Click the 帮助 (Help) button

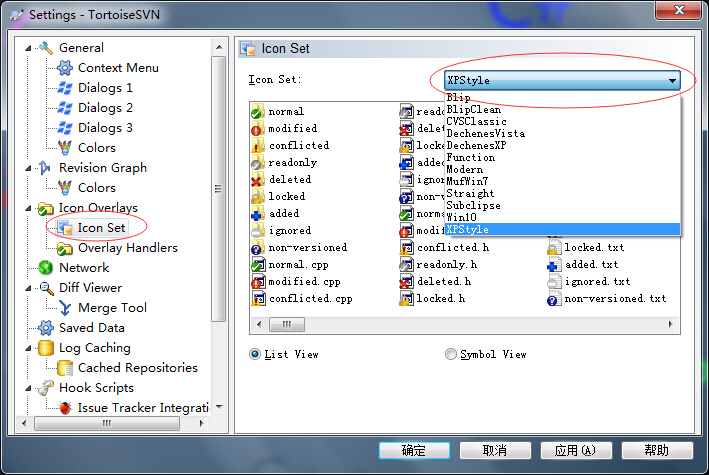click(x=657, y=450)
